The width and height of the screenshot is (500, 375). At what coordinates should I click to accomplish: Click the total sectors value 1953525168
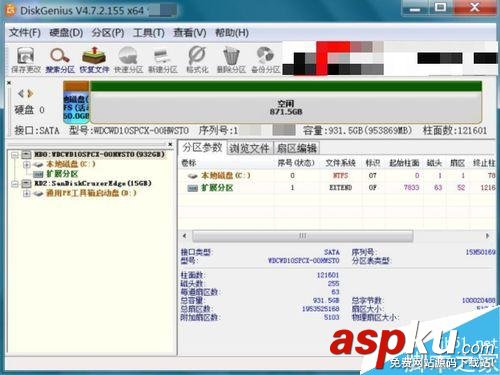(x=321, y=309)
